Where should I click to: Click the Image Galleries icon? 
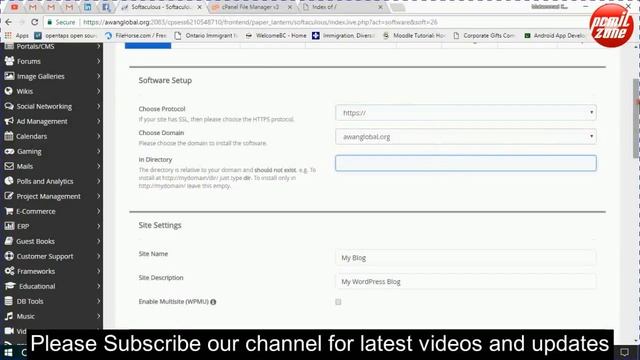pos(9,76)
